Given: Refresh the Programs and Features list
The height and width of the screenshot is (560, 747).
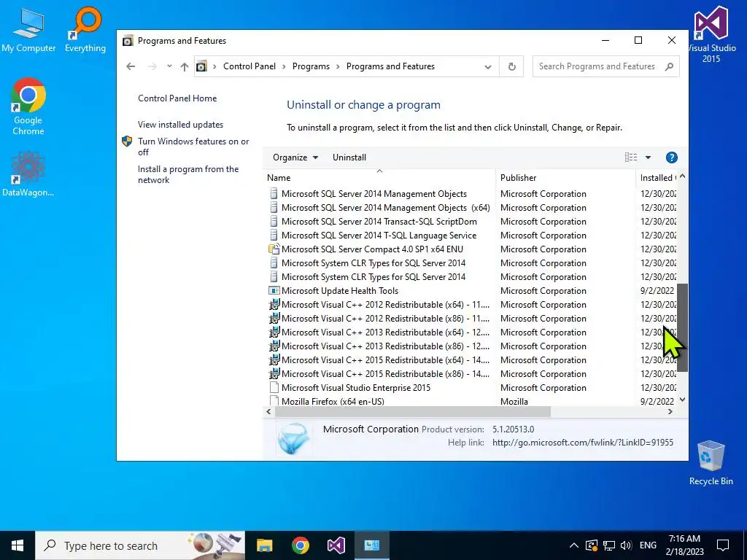Looking at the screenshot, I should (511, 66).
